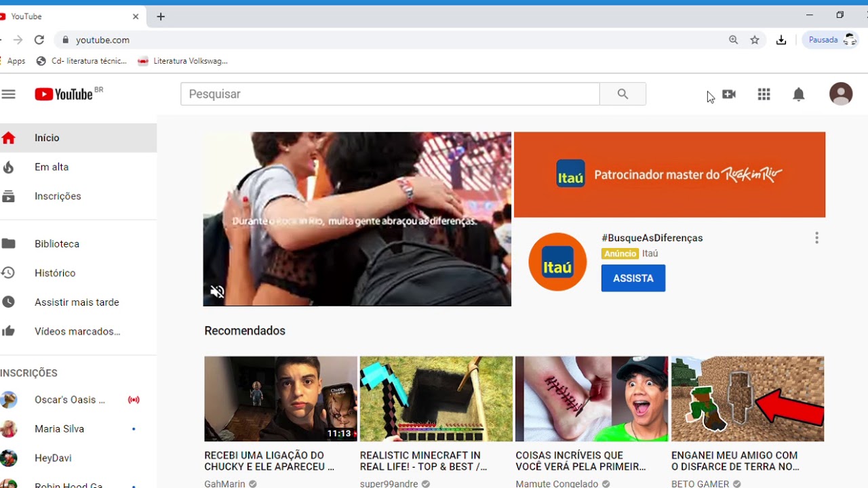Open the Cd- literatura técnic... bookmark

coord(81,61)
